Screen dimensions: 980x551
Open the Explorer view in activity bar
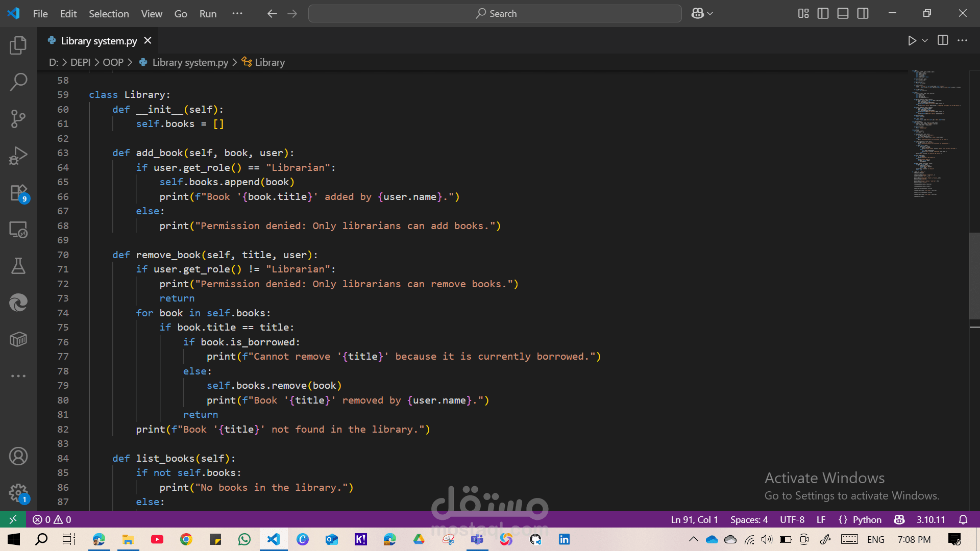pyautogui.click(x=18, y=45)
